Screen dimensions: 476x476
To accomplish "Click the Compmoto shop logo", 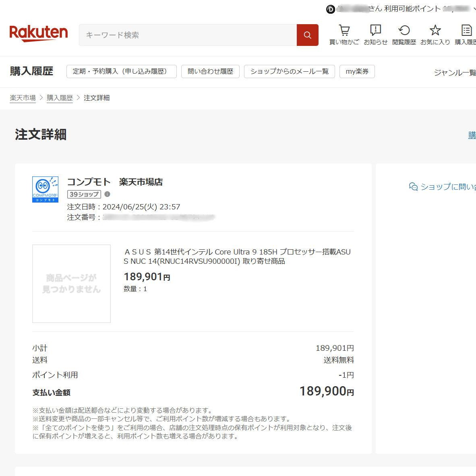I will pos(45,189).
